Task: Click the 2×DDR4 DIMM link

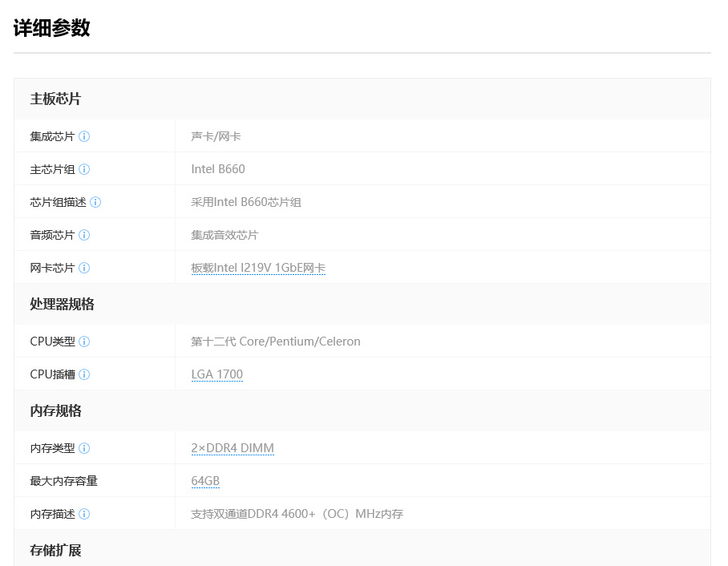Action: 233,448
